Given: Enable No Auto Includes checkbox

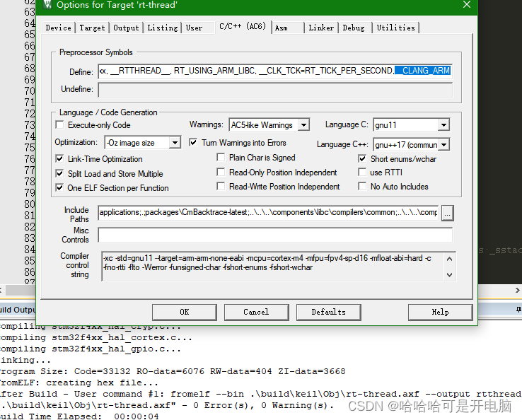Looking at the screenshot, I should tap(362, 186).
